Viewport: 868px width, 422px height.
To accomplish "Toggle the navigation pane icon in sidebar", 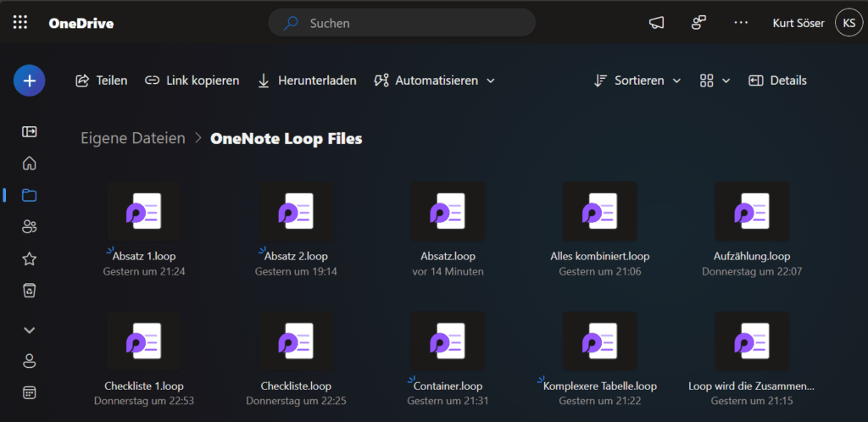I will click(x=30, y=131).
